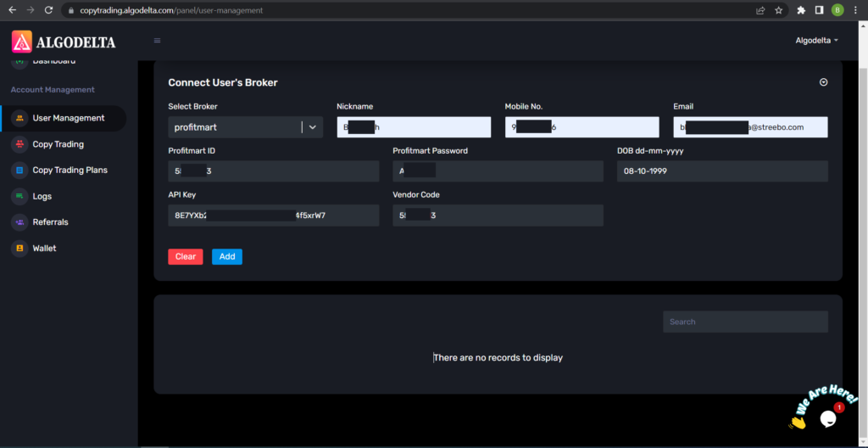Viewport: 868px width, 448px height.
Task: Click the blue Add button
Action: [227, 257]
